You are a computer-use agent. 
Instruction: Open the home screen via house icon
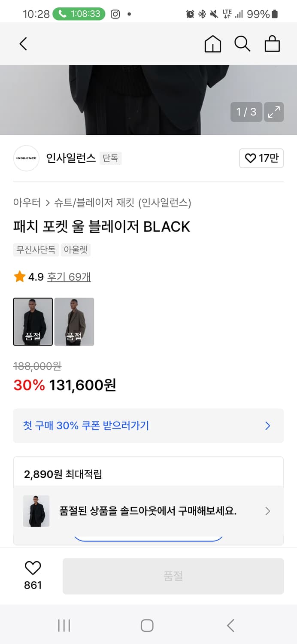[x=212, y=43]
